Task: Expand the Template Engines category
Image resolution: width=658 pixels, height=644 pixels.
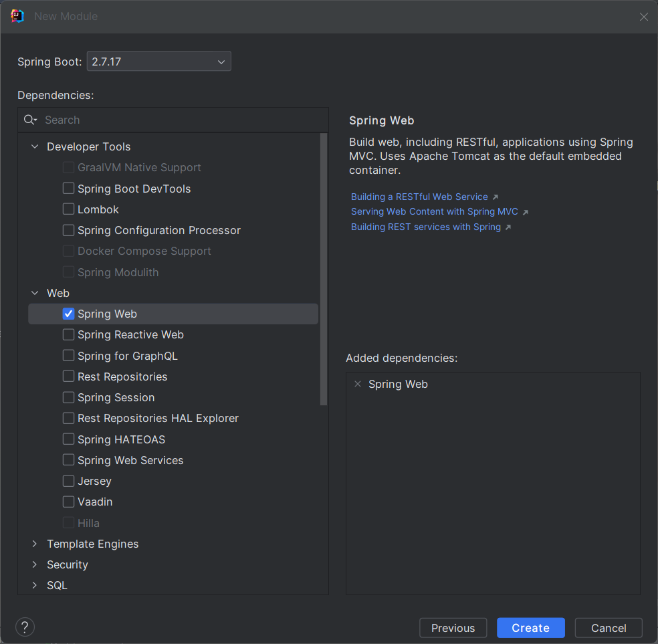Action: click(35, 544)
